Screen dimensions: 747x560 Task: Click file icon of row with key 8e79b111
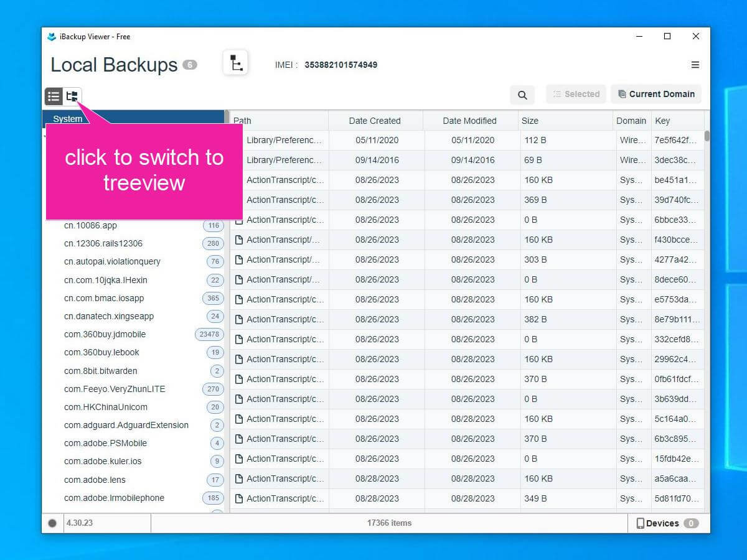[238, 319]
